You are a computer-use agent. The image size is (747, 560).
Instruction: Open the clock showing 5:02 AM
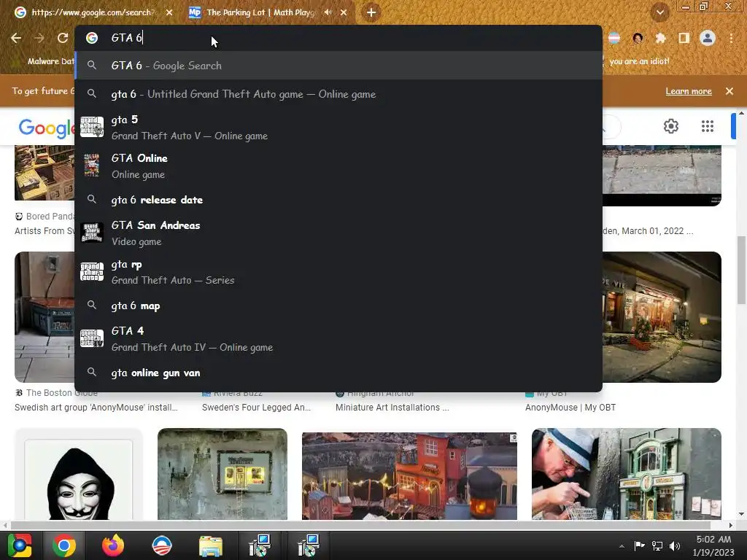[713, 545]
